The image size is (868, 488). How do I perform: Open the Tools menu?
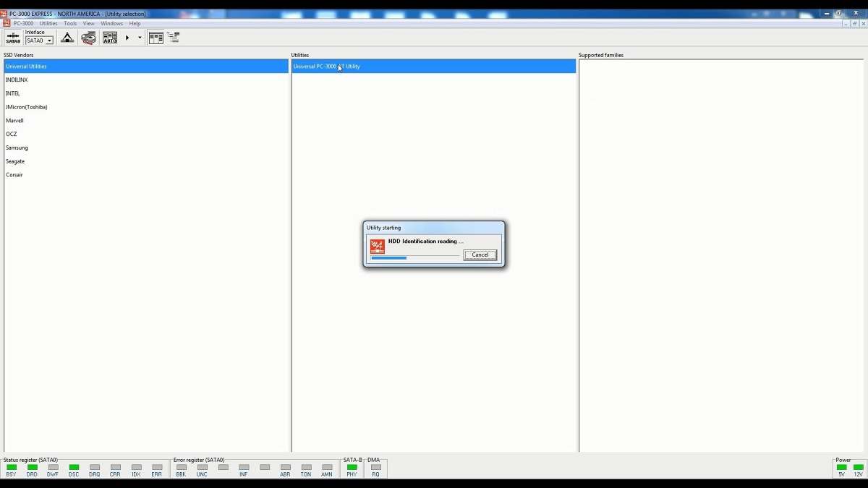coord(70,23)
